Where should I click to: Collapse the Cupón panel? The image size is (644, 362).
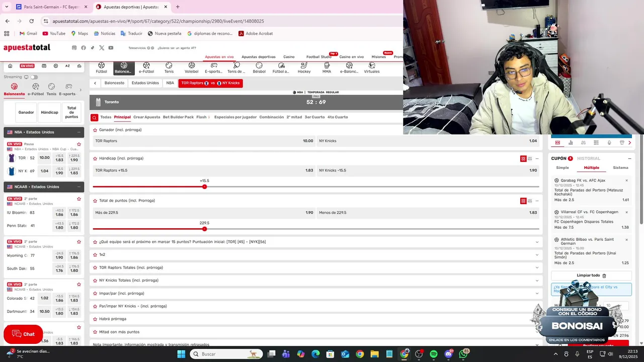(629, 159)
